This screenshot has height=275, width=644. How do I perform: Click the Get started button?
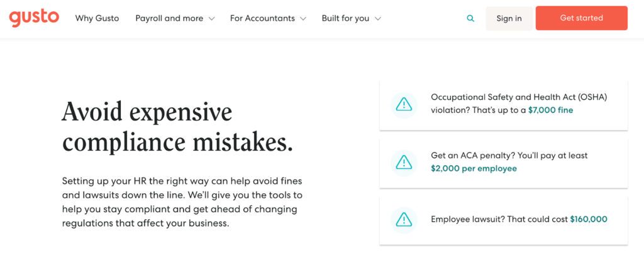582,18
